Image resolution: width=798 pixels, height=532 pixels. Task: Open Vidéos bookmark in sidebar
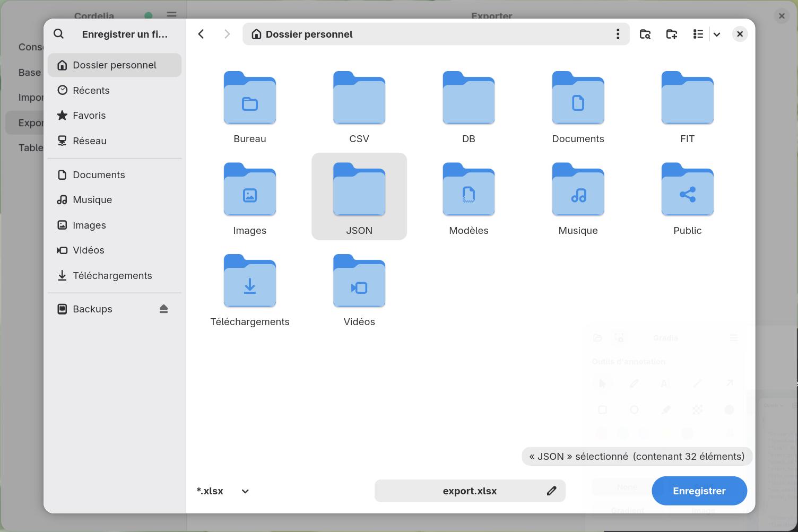[115, 250]
